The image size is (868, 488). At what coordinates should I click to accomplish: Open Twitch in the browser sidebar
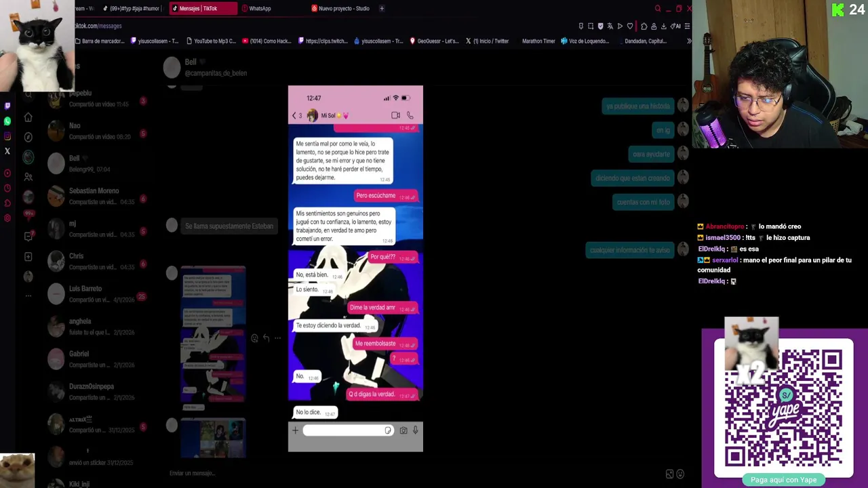tap(7, 106)
